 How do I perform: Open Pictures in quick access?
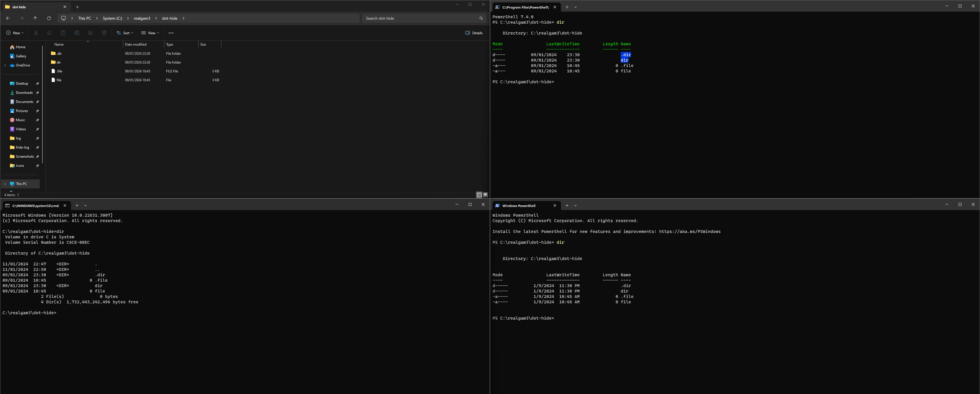click(22, 111)
